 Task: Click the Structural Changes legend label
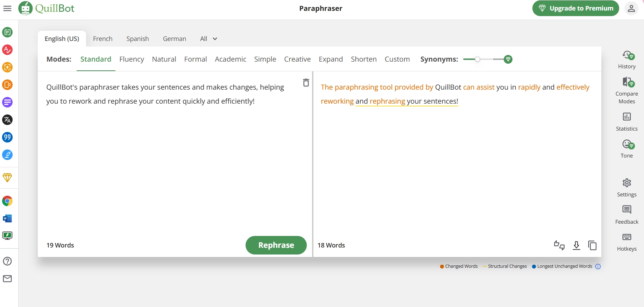pos(507,266)
